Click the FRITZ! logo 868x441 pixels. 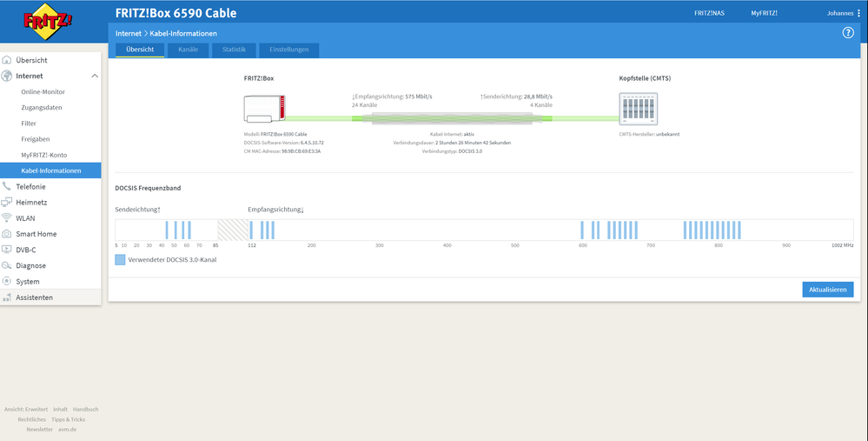pos(47,22)
